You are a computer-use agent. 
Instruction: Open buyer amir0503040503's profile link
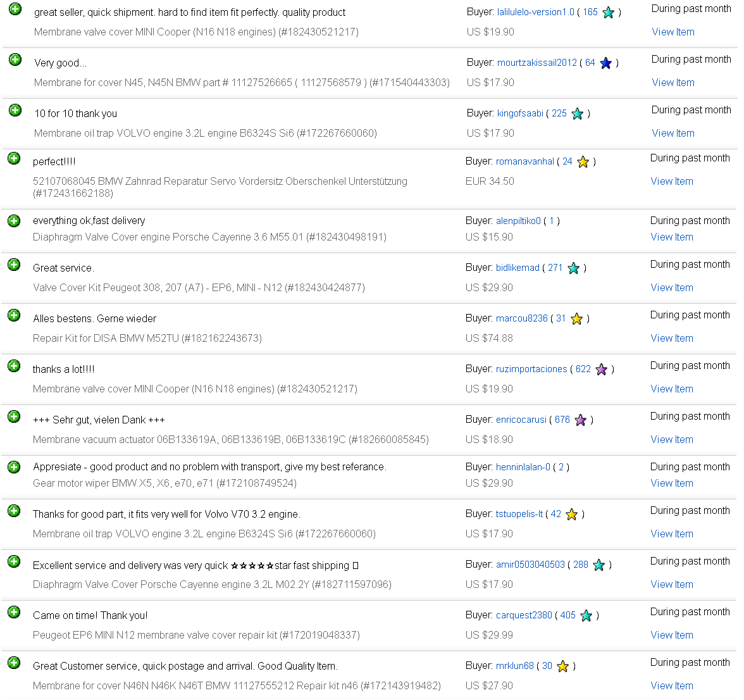point(530,565)
